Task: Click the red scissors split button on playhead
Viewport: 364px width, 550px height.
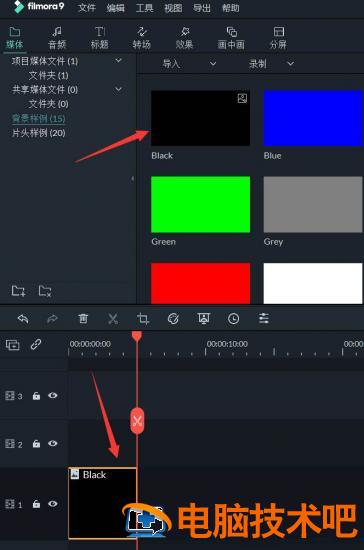Action: (x=137, y=421)
